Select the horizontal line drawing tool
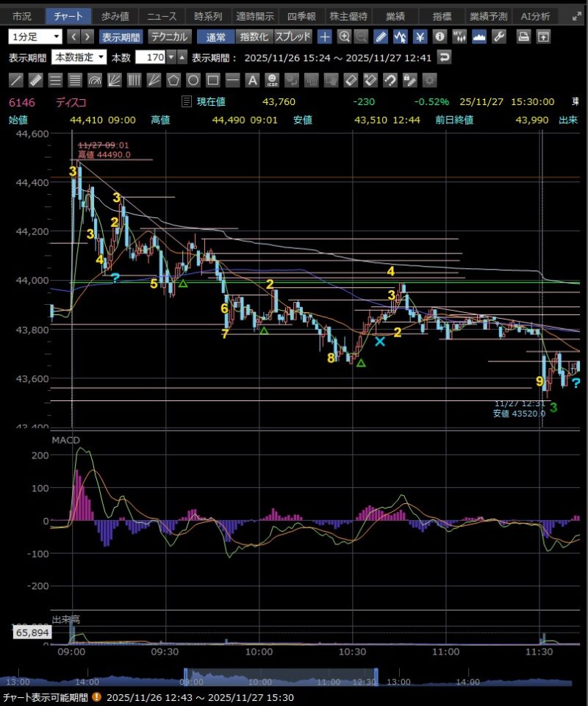The width and height of the screenshot is (588, 706). pyautogui.click(x=232, y=80)
